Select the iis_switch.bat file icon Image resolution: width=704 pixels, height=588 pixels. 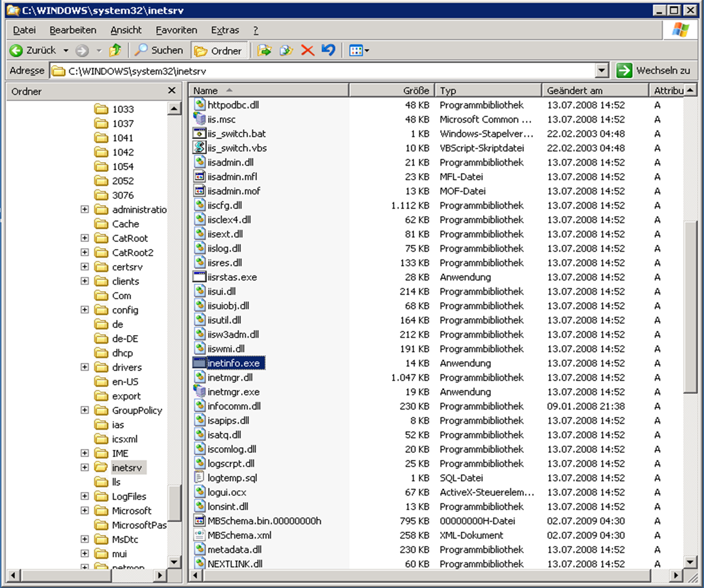pos(199,133)
